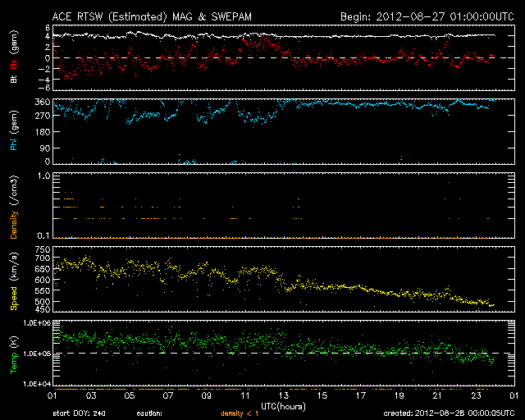Screen dimensions: 525x420
Task: Select hour 13 on the time axis
Action: (x=283, y=396)
